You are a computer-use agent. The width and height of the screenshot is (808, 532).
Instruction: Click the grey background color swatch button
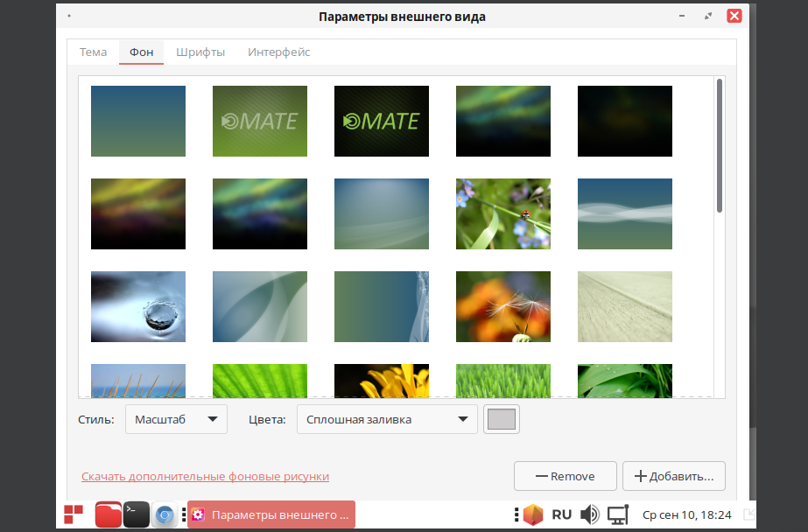(x=502, y=419)
